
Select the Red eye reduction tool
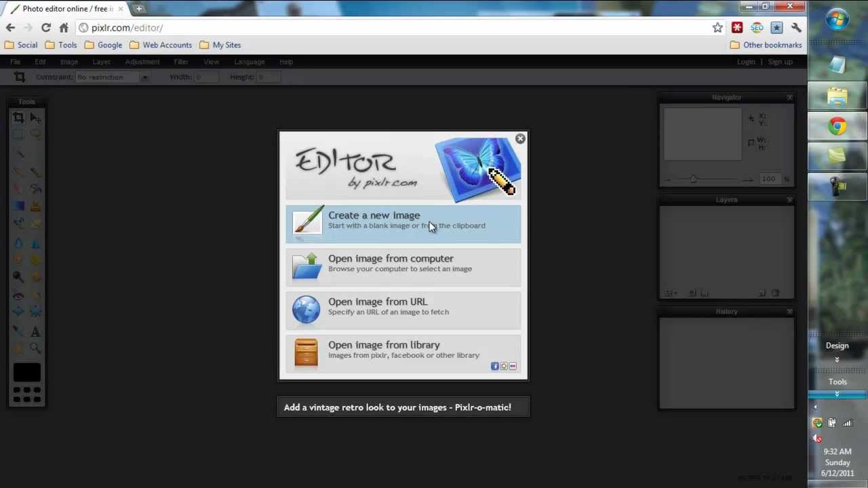18,296
